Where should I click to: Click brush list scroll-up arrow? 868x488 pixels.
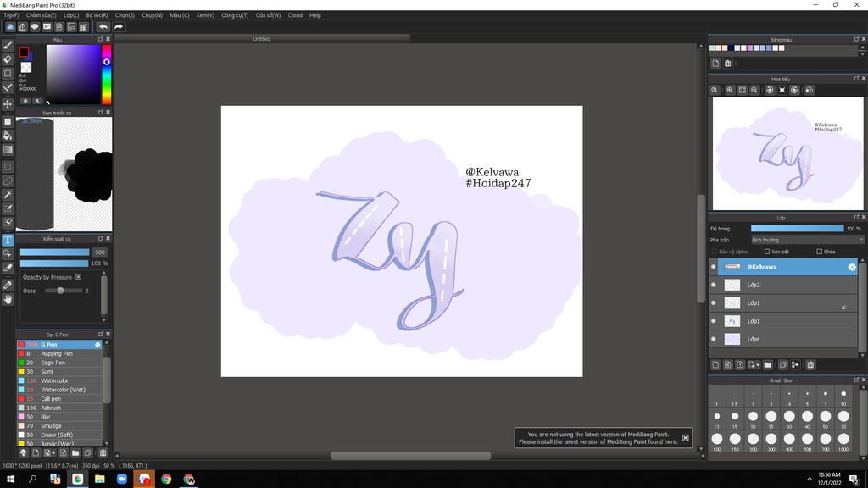click(106, 343)
